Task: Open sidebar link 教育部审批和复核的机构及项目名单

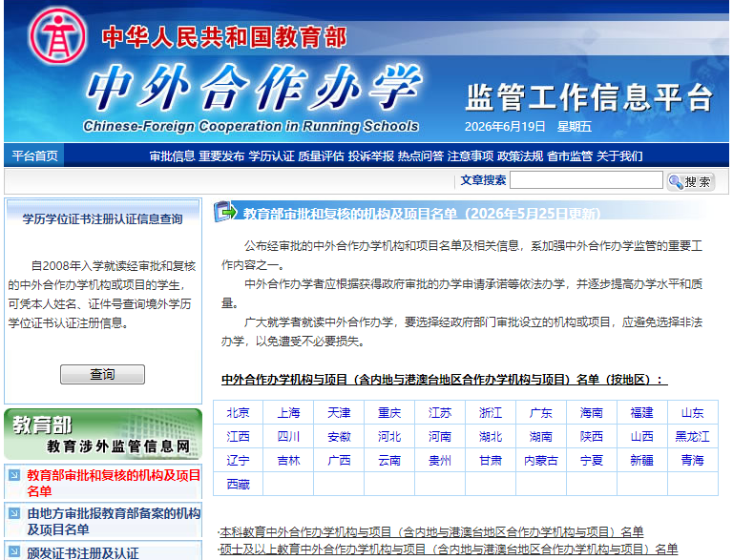Action: [114, 483]
